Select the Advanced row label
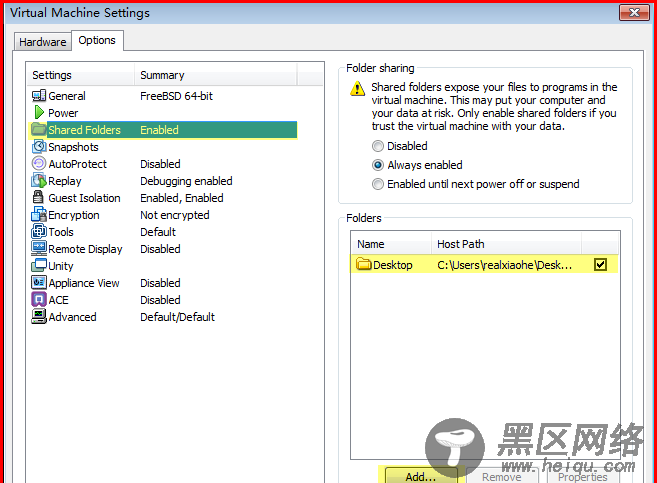The height and width of the screenshot is (483, 657). [x=72, y=317]
